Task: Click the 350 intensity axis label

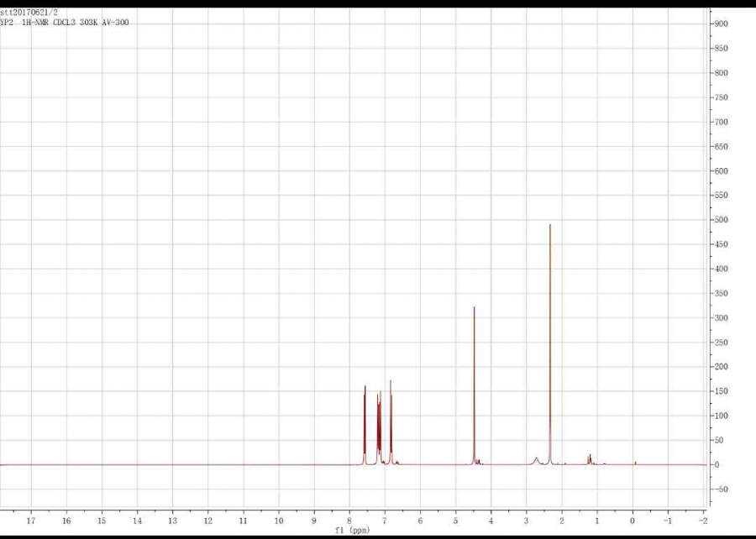Action: [722, 293]
